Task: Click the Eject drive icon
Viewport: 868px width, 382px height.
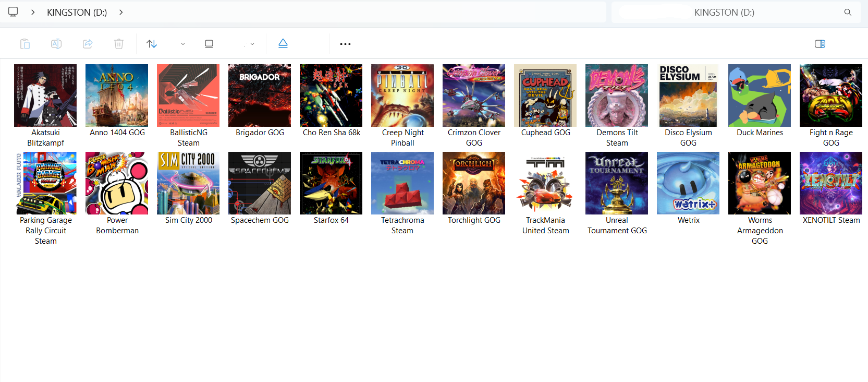Action: [x=283, y=43]
